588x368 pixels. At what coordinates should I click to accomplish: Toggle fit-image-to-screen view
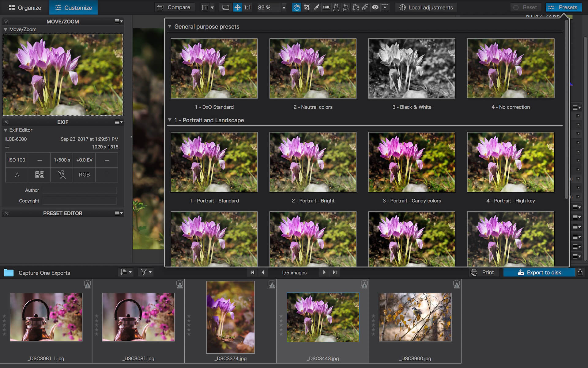tap(225, 7)
